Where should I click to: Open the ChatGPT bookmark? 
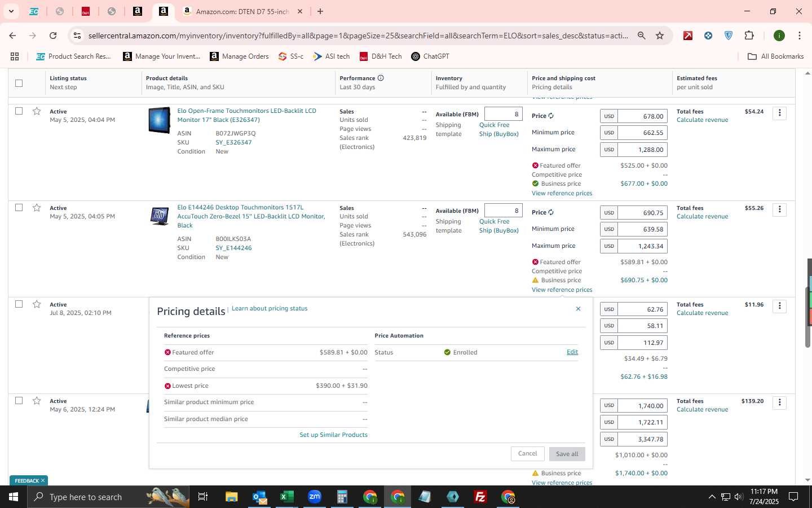430,56
